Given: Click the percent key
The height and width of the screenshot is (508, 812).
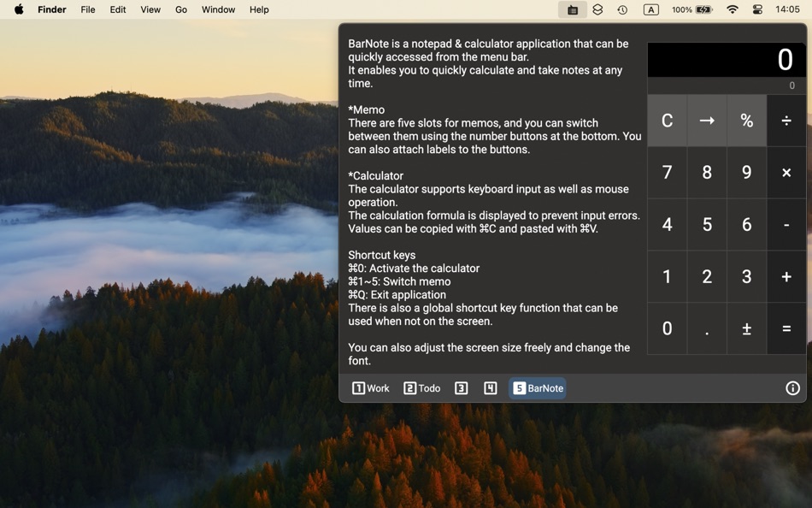Looking at the screenshot, I should [746, 121].
